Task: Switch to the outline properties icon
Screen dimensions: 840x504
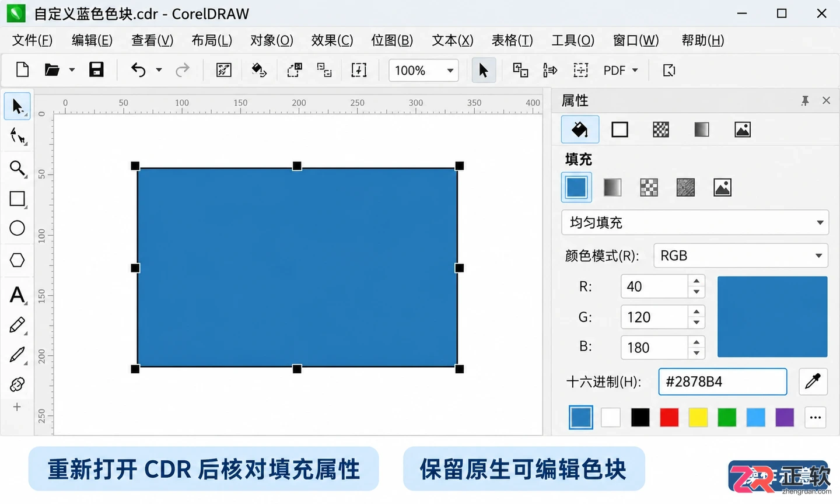Action: (619, 129)
